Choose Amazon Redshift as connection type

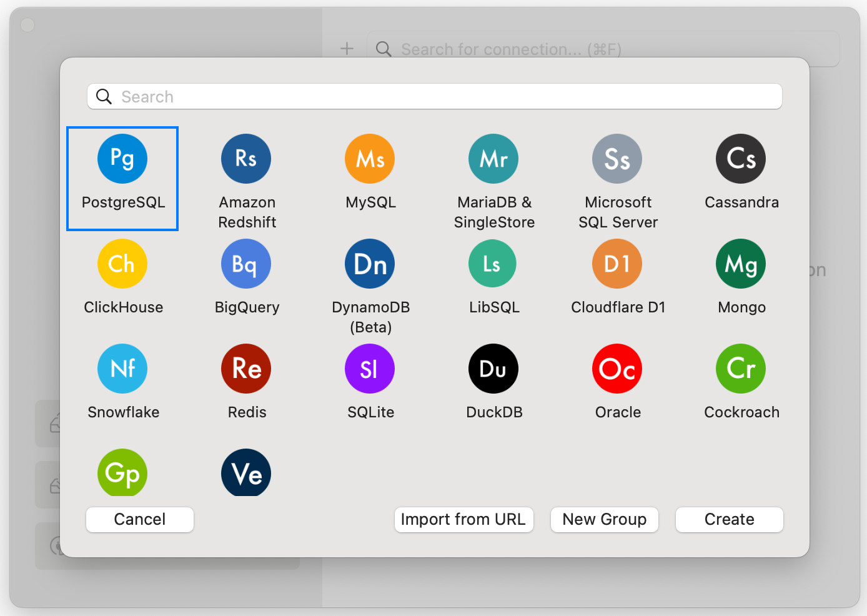click(246, 159)
